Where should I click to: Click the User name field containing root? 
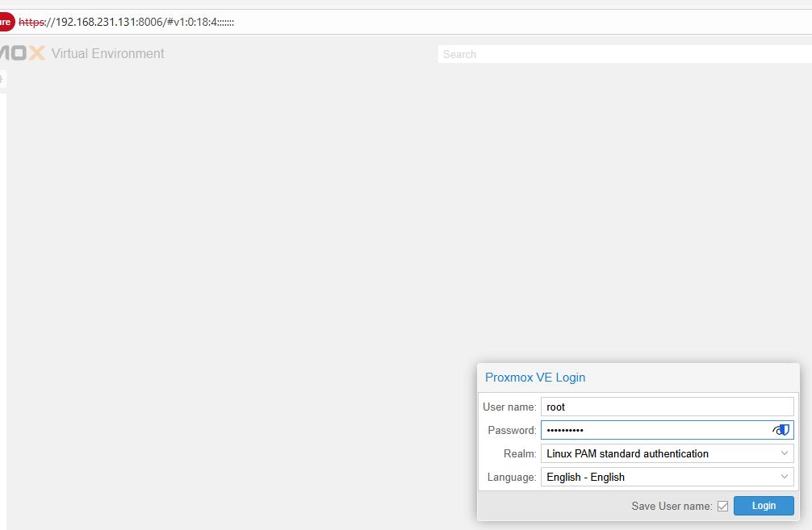[x=667, y=407]
